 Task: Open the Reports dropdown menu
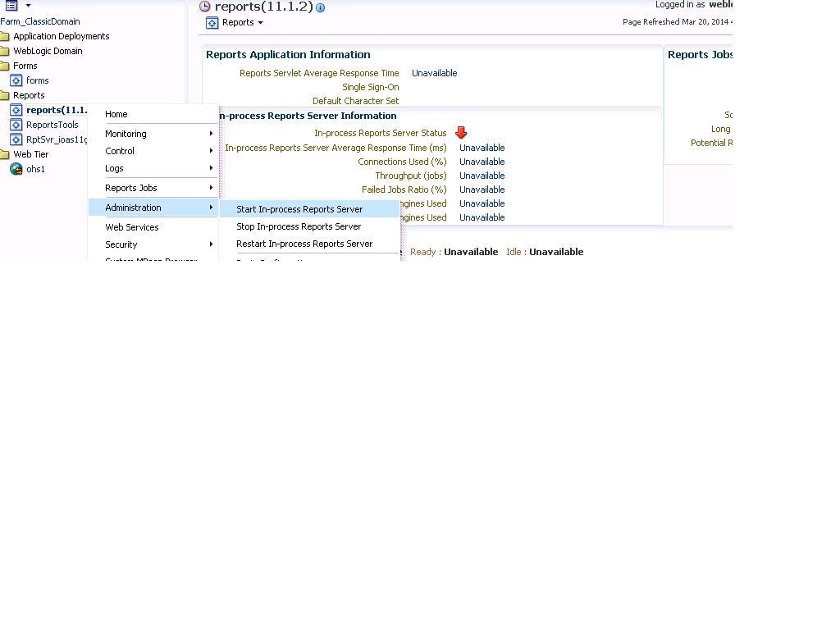pyautogui.click(x=243, y=22)
